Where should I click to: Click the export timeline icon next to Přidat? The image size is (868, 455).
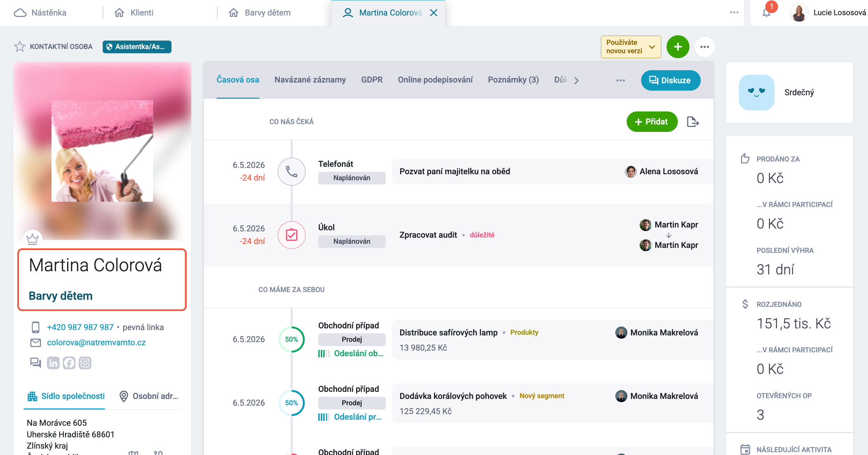(693, 122)
